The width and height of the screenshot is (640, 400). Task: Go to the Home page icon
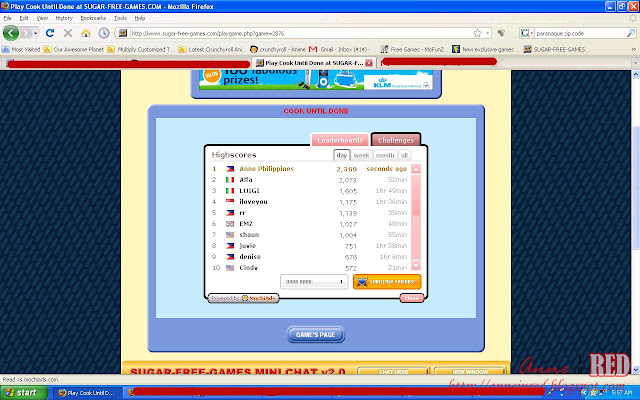coord(86,33)
